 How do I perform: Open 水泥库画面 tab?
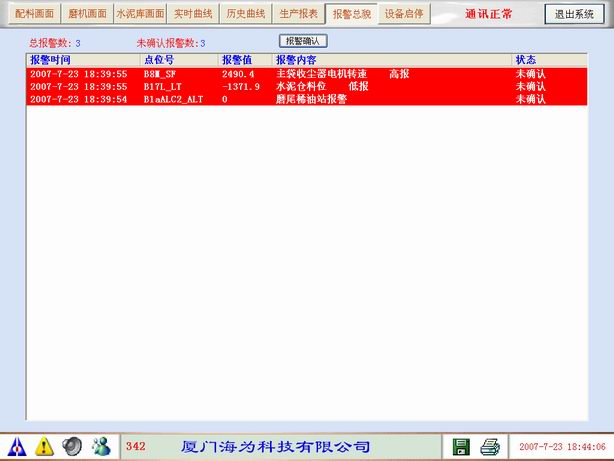click(140, 14)
